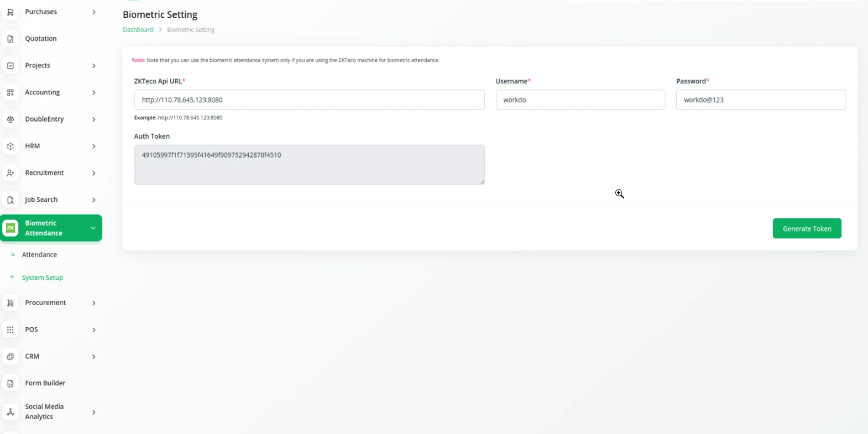The width and height of the screenshot is (868, 434).
Task: Click into the ZKTeco Api URL field
Action: (x=309, y=100)
